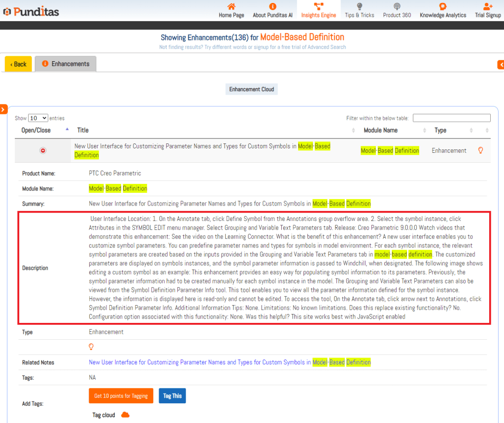Focus the Filter within the below table field
Image resolution: width=504 pixels, height=423 pixels.
pyautogui.click(x=451, y=118)
